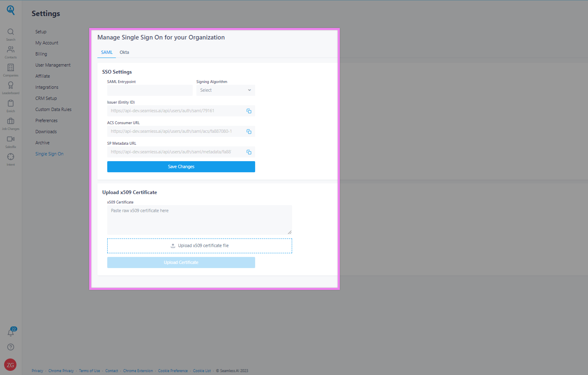
Task: Click the SAML Entrypoint input field
Action: pos(150,90)
